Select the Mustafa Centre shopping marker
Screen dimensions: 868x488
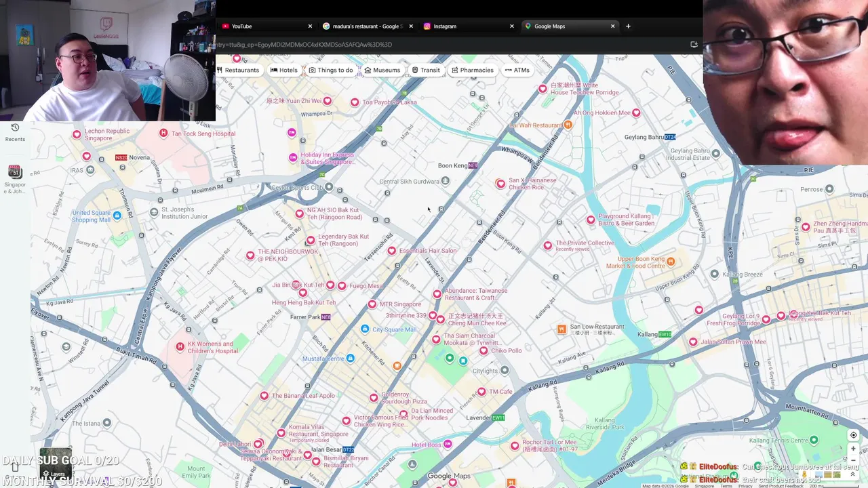pos(351,358)
